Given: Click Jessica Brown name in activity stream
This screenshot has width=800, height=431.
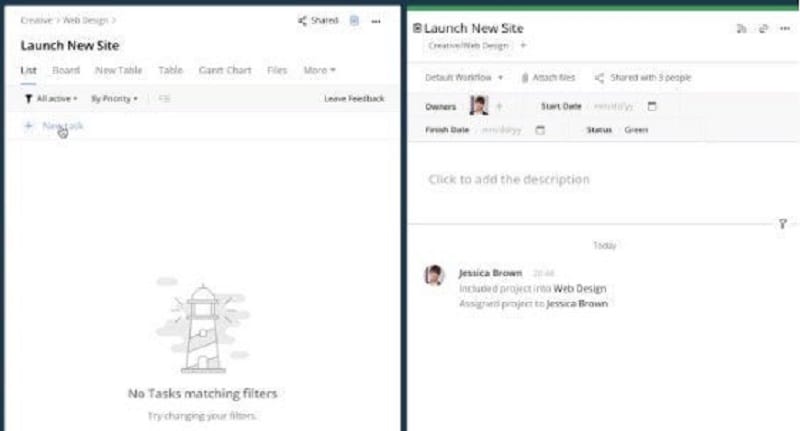Looking at the screenshot, I should 490,273.
